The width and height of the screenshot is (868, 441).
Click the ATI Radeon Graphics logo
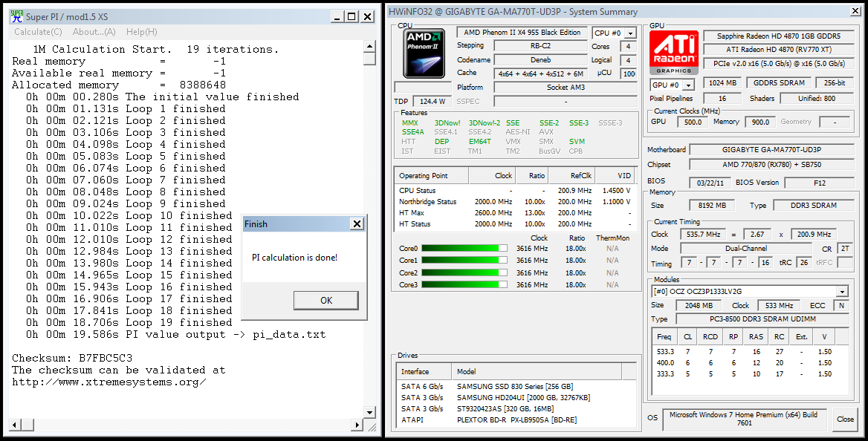pos(674,53)
